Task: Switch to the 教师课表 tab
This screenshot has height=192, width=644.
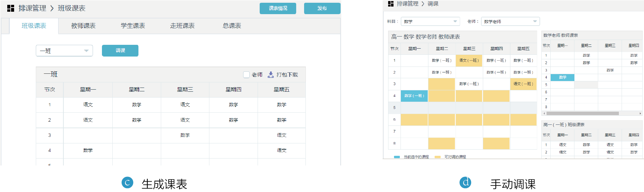Action: (x=83, y=26)
